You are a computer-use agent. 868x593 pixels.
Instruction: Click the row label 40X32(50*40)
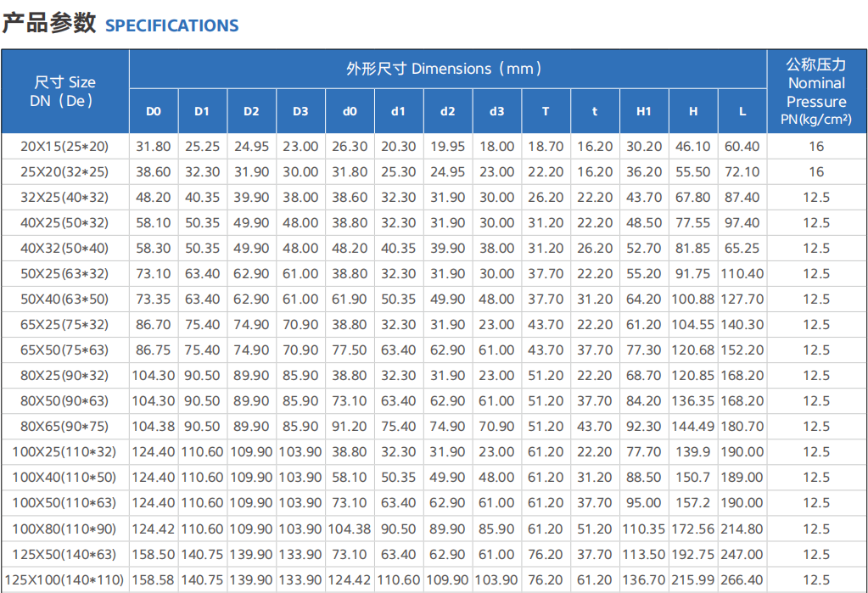[x=64, y=249]
